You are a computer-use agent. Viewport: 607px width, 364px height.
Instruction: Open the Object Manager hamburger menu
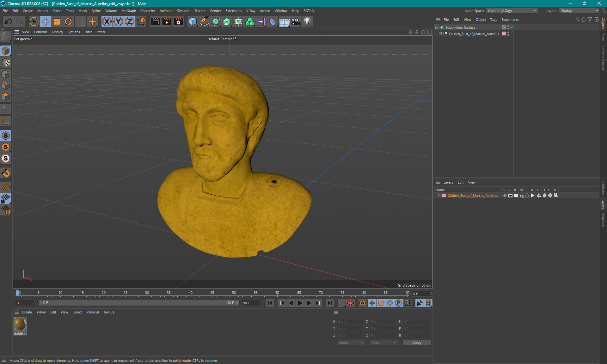coord(438,20)
